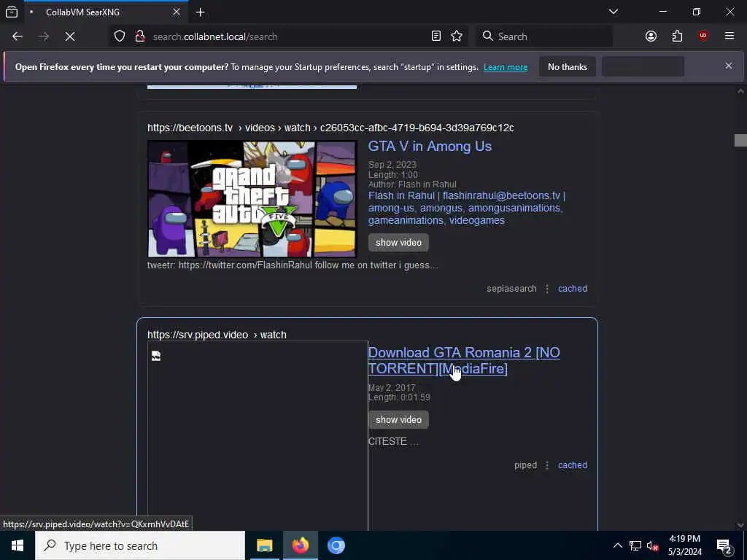Screen dimensions: 747x560
Task: Click the broken image icon in piped result
Action: pos(156,356)
